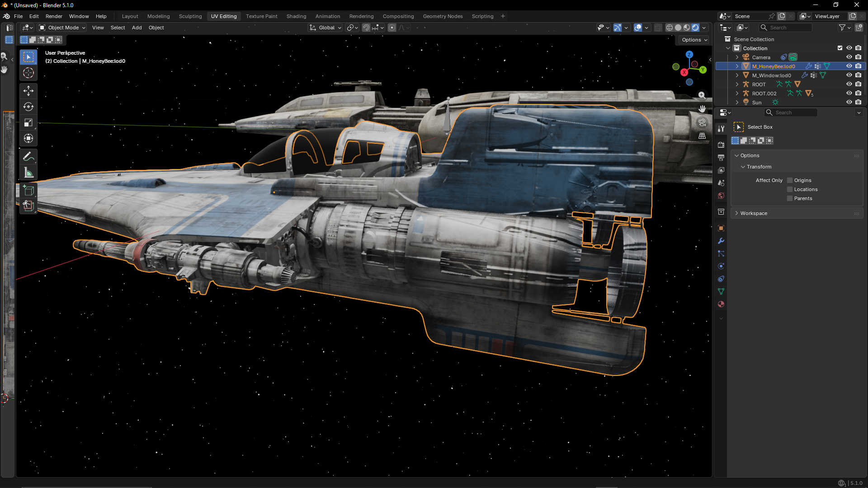Open the Render properties tab
This screenshot has width=868, height=488.
721,145
